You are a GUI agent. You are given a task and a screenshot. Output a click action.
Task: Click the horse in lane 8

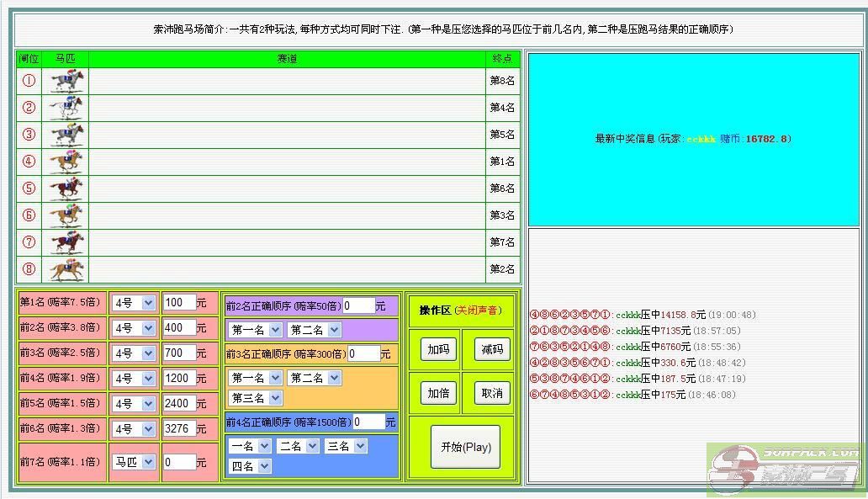pos(66,269)
